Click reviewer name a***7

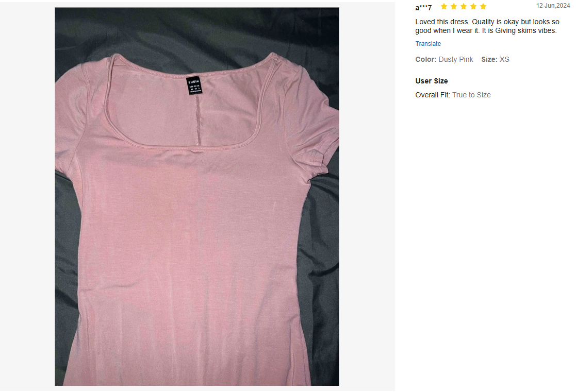click(423, 7)
